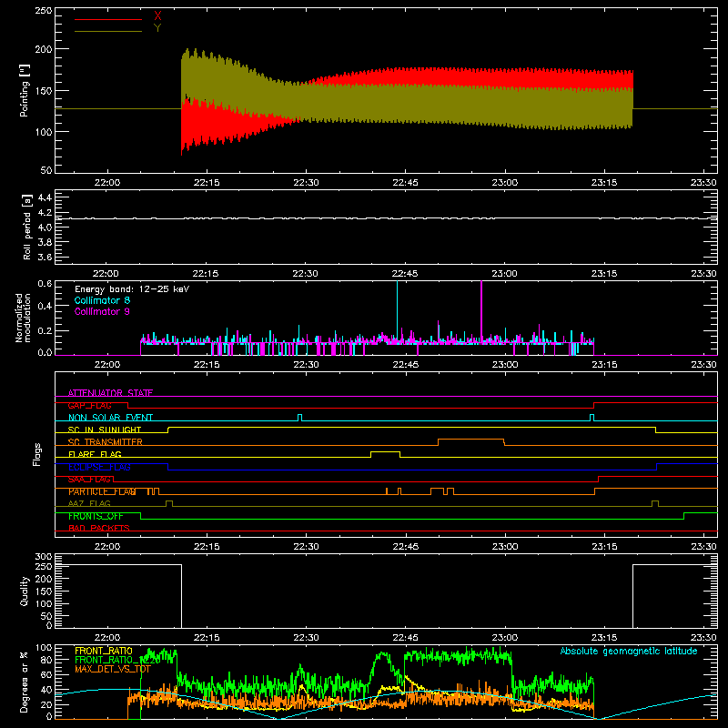Click the Flags axis title

click(37, 454)
